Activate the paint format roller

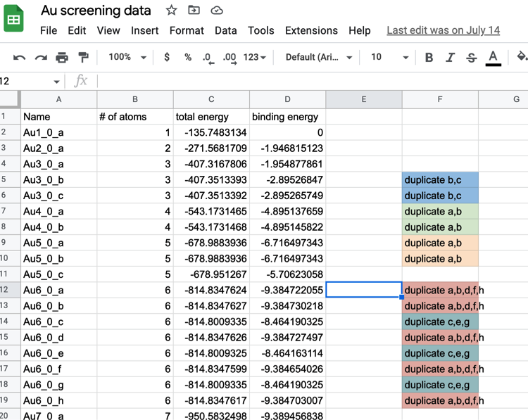point(83,57)
